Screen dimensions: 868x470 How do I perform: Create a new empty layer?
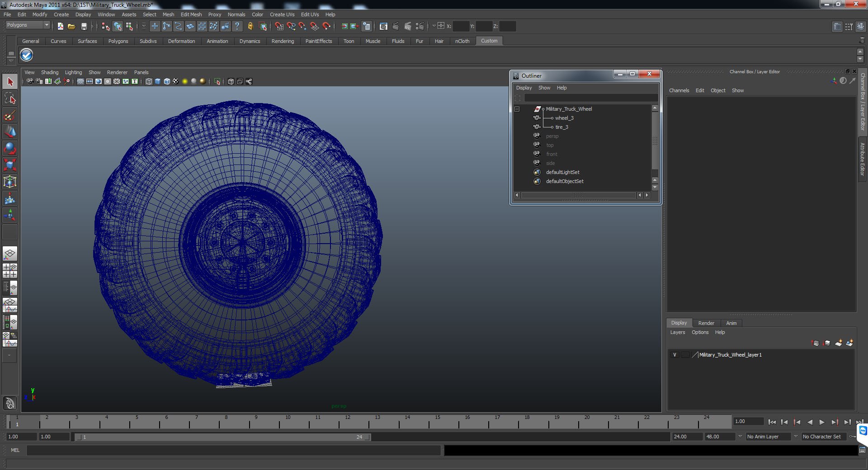(838, 343)
